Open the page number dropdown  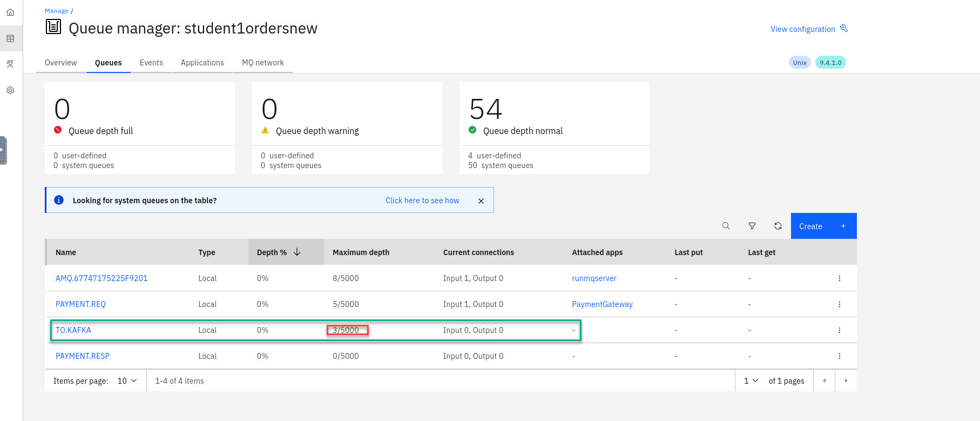click(751, 381)
